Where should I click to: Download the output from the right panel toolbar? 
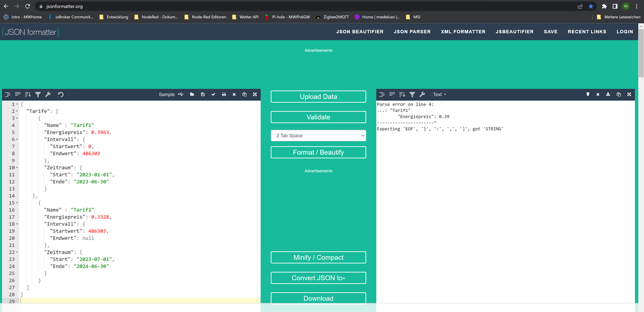click(x=608, y=94)
